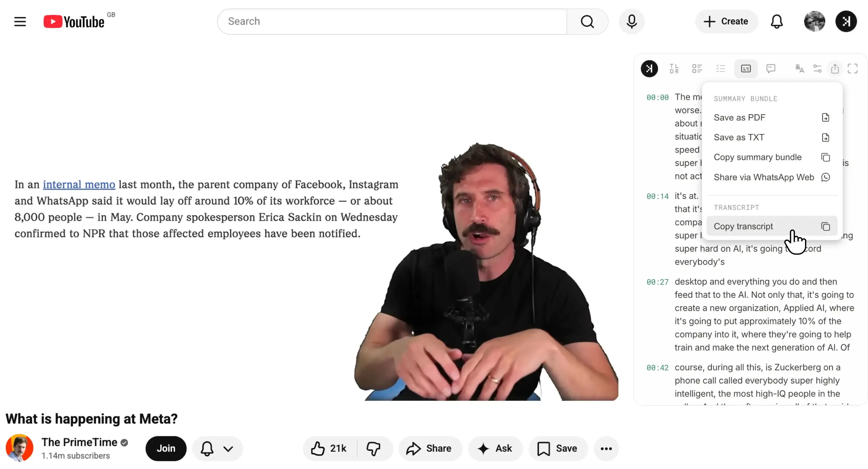The height and width of the screenshot is (469, 868).
Task: Start voice search with the microphone
Action: point(632,22)
